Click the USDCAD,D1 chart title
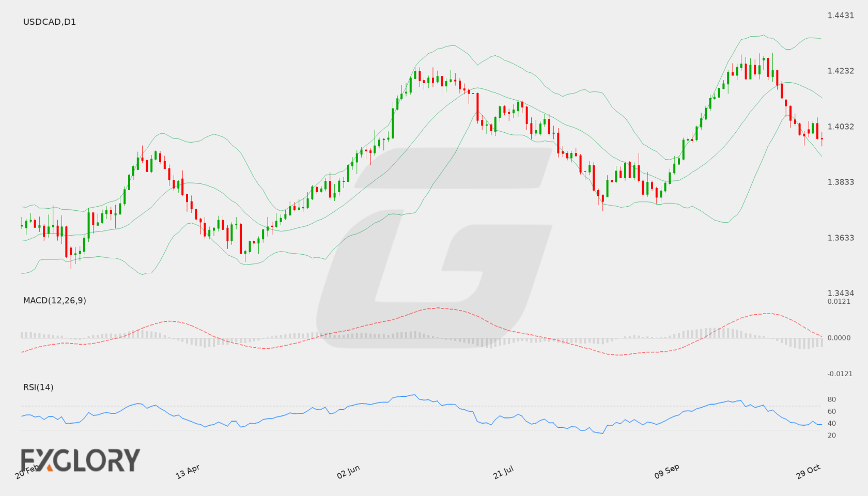This screenshot has height=496, width=868. (50, 22)
